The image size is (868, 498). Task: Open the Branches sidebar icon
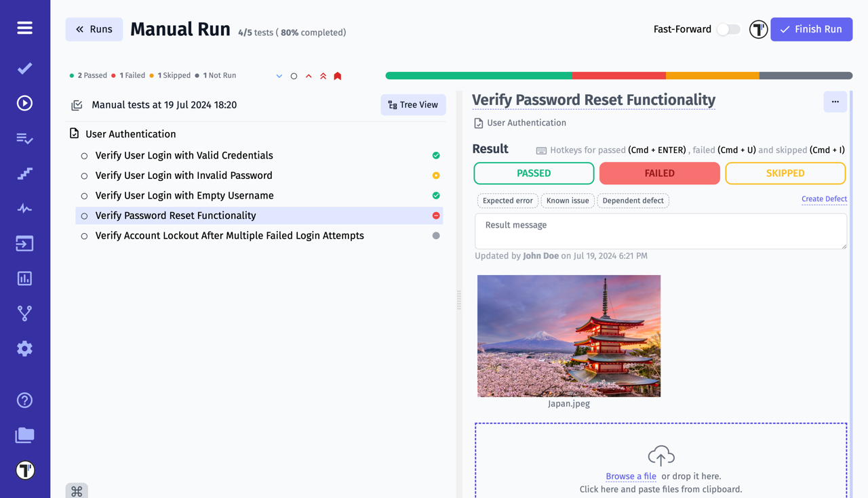tap(24, 313)
